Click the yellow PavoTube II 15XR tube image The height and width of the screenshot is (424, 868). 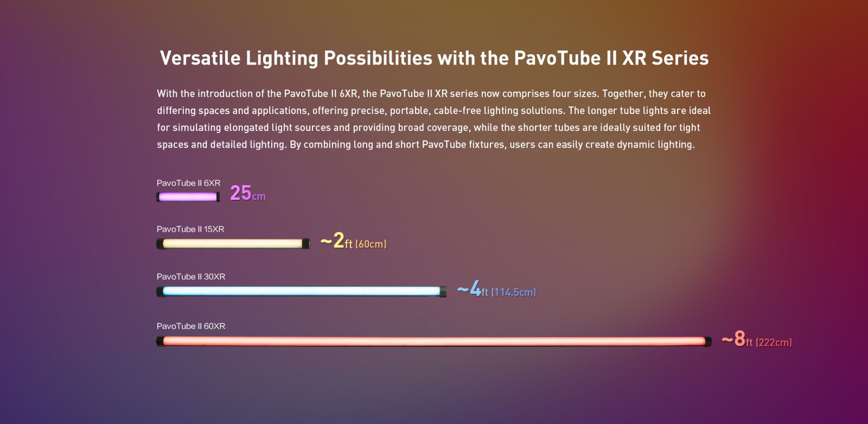(233, 244)
